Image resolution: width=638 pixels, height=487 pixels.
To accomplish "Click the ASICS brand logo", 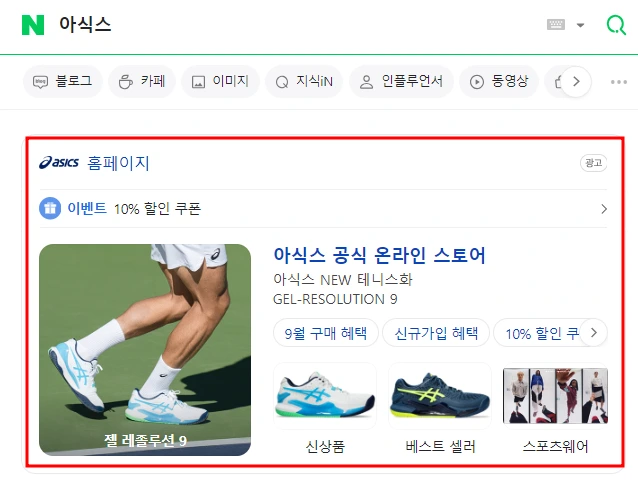I will [x=59, y=163].
